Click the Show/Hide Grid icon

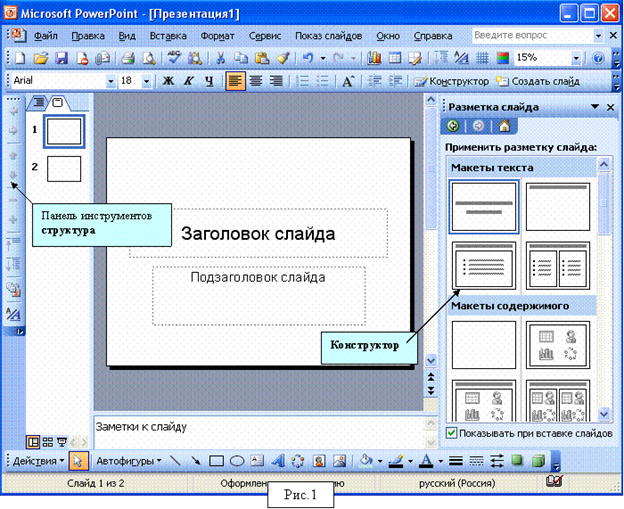coord(482,59)
